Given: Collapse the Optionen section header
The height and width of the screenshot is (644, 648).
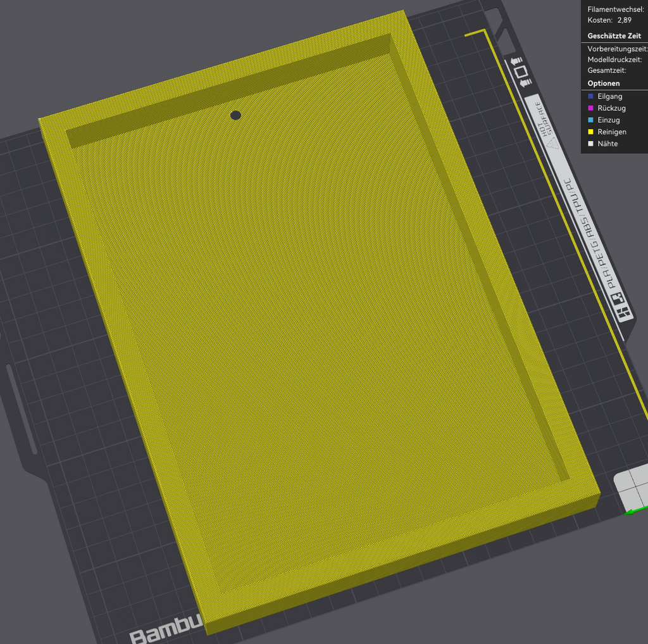Looking at the screenshot, I should tap(603, 84).
